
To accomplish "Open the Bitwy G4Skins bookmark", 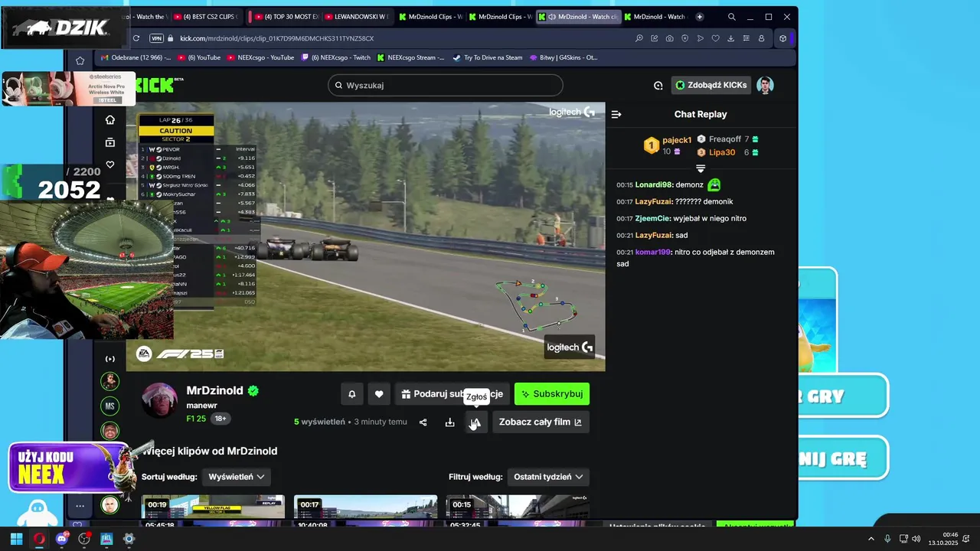I will coord(563,57).
